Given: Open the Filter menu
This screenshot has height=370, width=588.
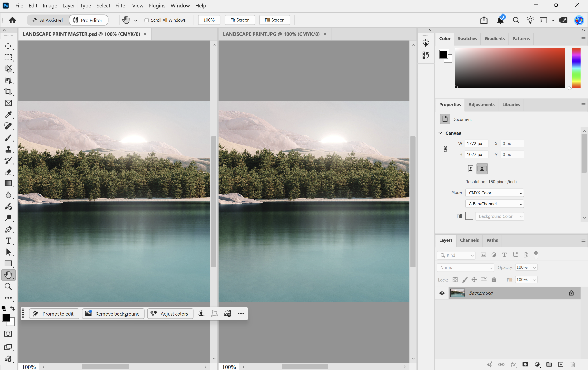Looking at the screenshot, I should pos(121,5).
